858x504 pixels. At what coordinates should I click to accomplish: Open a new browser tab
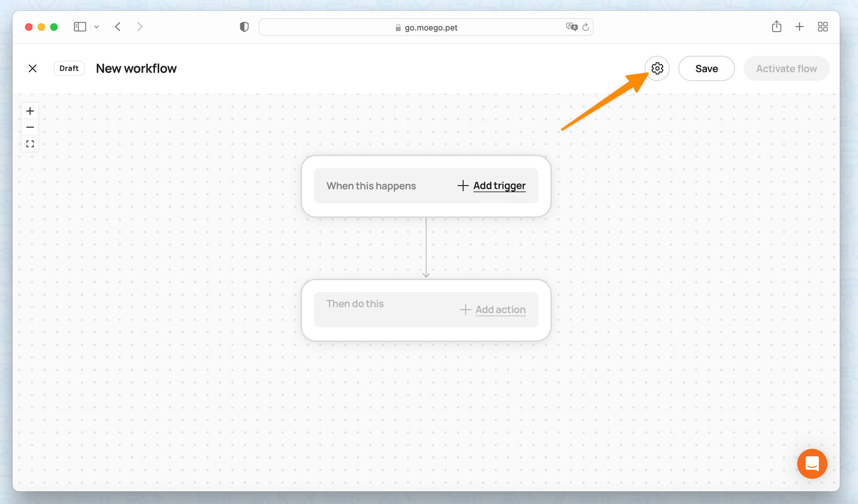click(799, 27)
